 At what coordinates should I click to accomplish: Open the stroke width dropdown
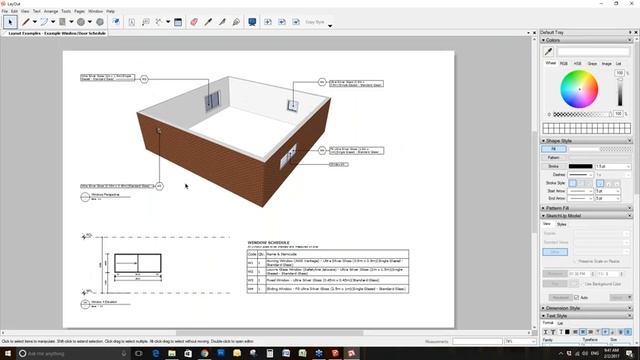click(628, 167)
